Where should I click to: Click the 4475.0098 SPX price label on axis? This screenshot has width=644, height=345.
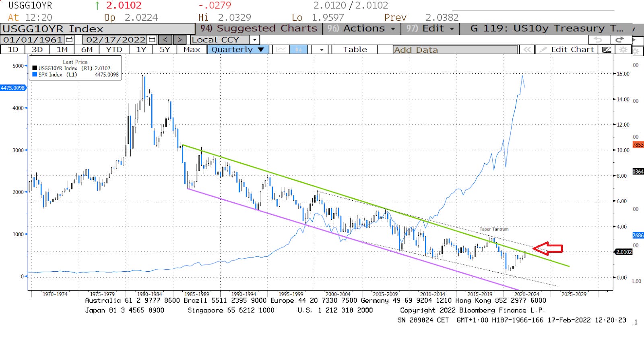click(x=13, y=88)
